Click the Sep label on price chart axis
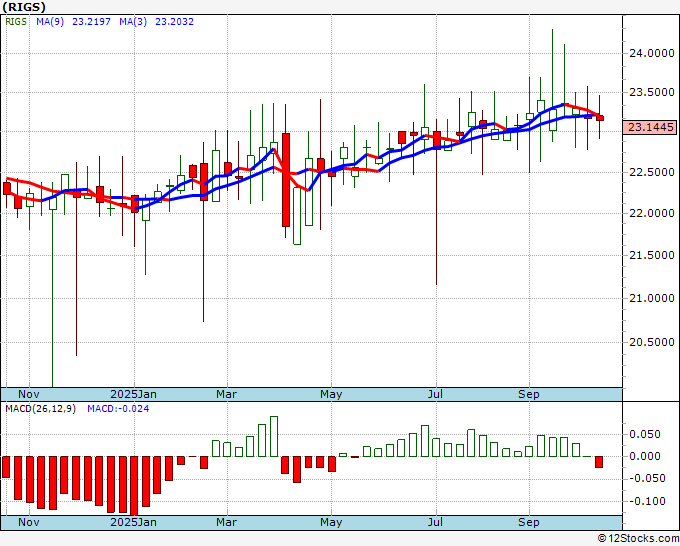680x546 pixels. [x=529, y=394]
